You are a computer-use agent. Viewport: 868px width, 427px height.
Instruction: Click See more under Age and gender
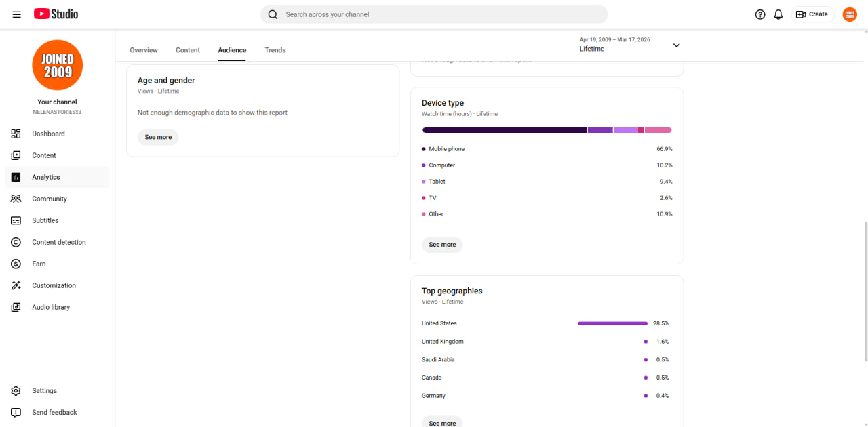[158, 137]
